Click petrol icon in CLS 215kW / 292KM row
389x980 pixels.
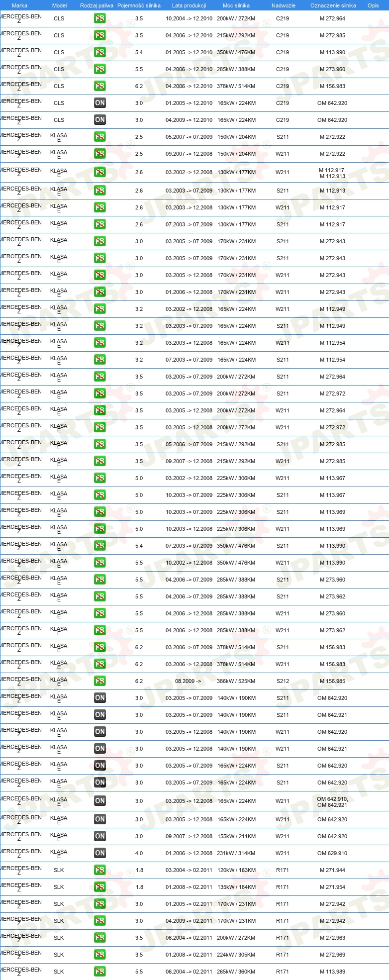coord(99,35)
